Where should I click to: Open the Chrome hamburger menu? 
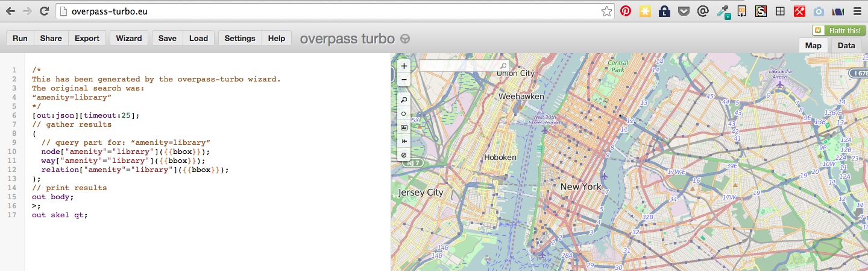[857, 11]
